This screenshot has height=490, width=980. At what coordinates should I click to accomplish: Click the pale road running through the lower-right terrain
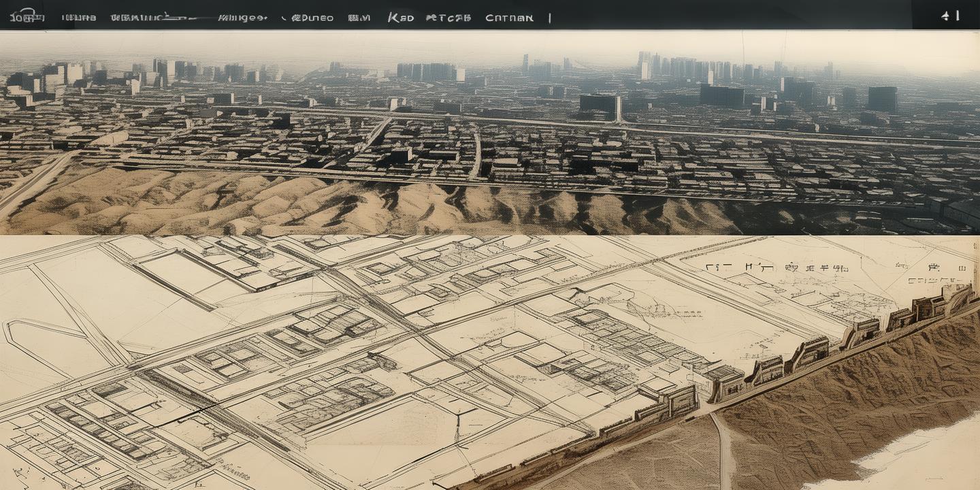723,449
